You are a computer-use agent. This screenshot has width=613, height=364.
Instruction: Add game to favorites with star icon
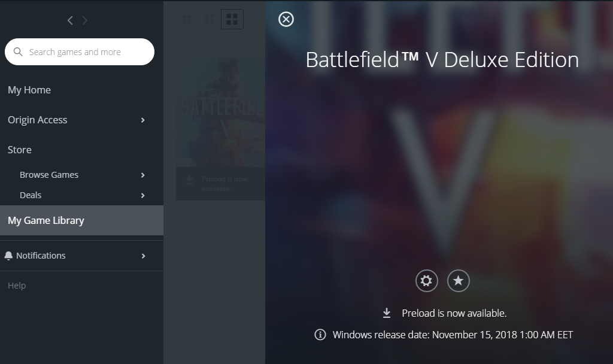pyautogui.click(x=458, y=281)
